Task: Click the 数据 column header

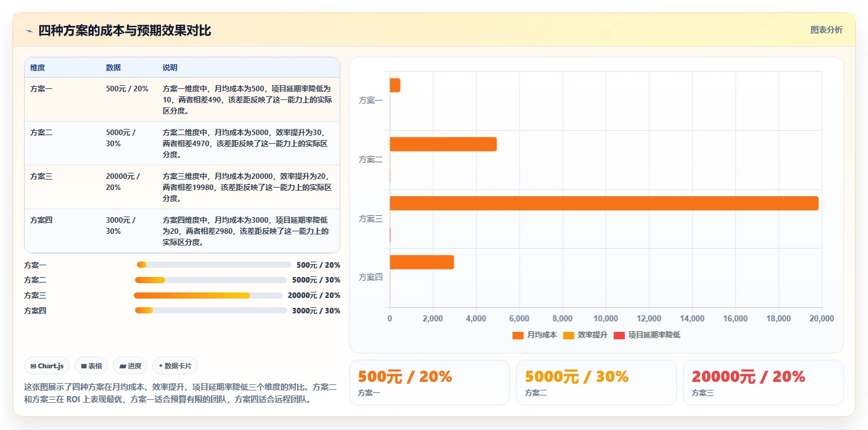Action: pos(113,68)
